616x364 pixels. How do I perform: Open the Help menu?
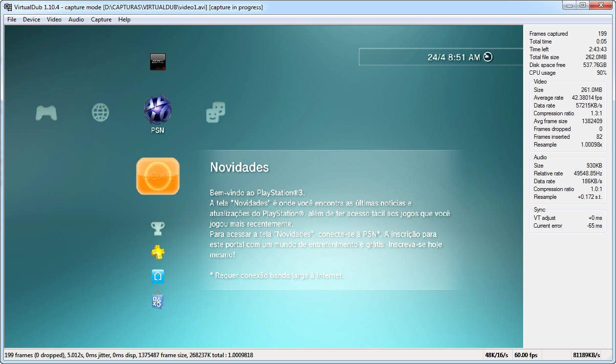(124, 20)
